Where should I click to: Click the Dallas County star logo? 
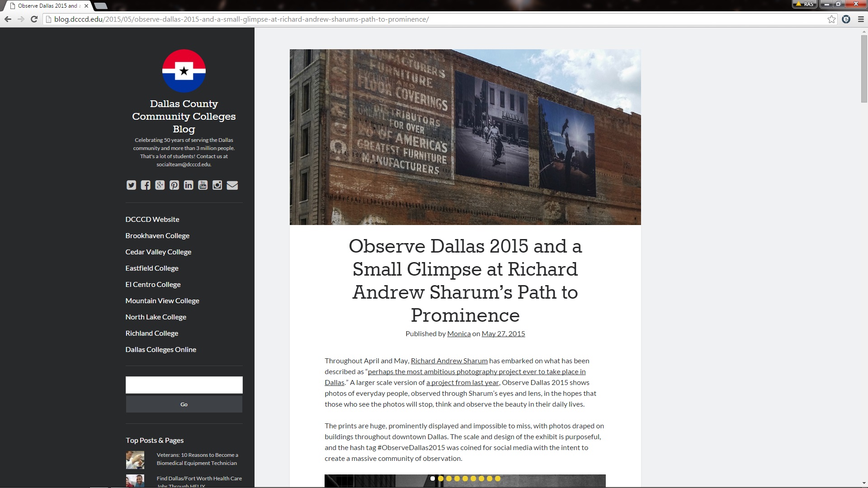pyautogui.click(x=184, y=71)
